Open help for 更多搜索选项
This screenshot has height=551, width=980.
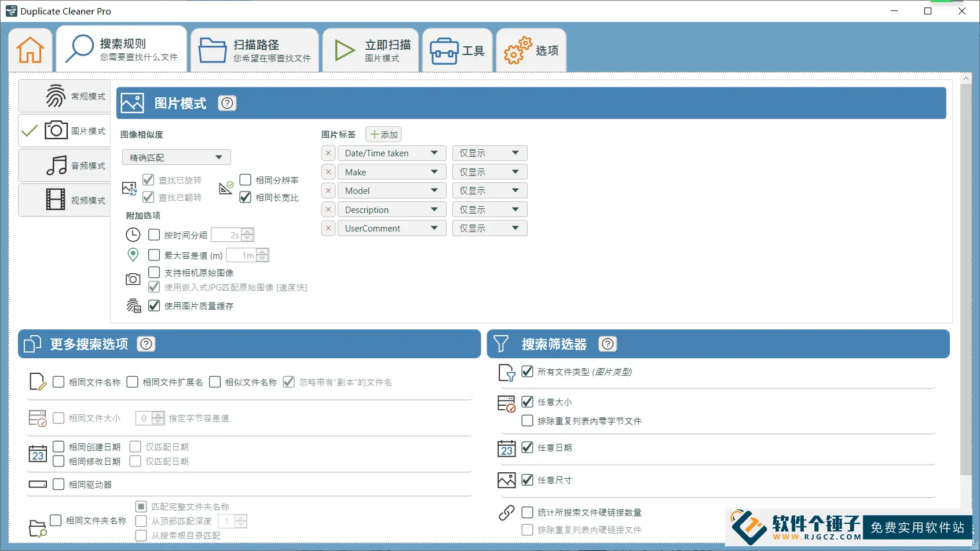(x=147, y=344)
